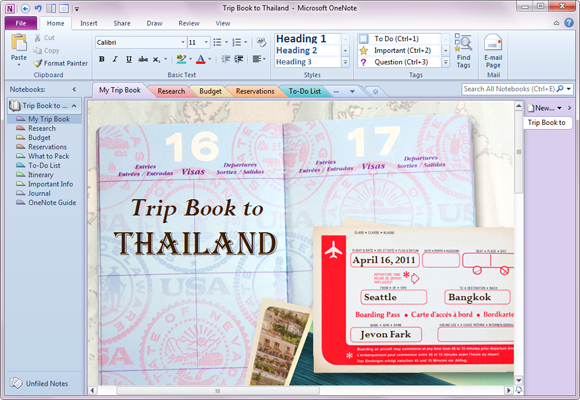
Task: Click the paragraph alignment icon
Action: (x=257, y=59)
